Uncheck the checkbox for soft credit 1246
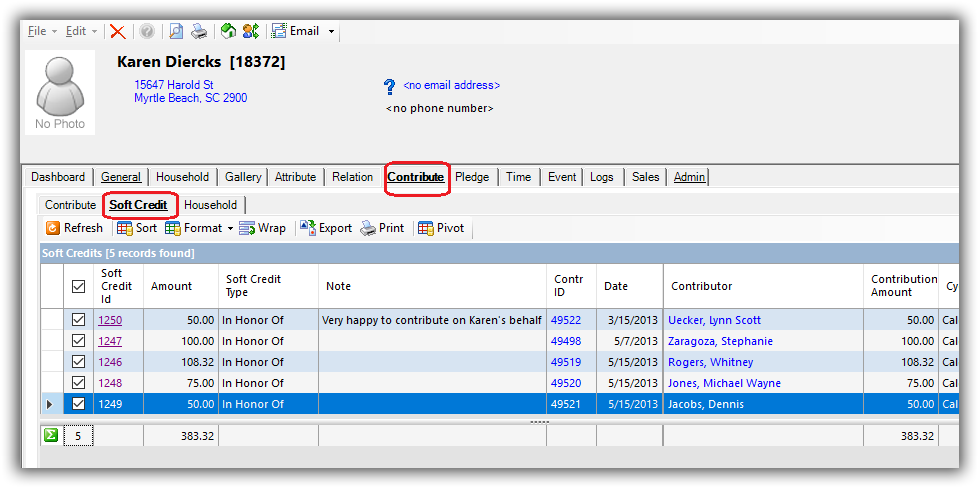The image size is (979, 488). pos(79,362)
